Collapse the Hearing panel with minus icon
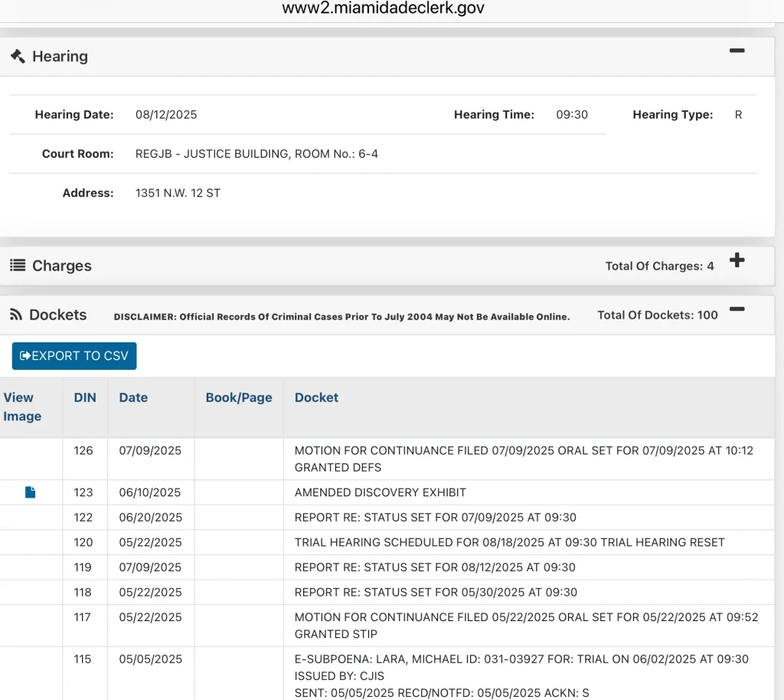 coord(737,51)
